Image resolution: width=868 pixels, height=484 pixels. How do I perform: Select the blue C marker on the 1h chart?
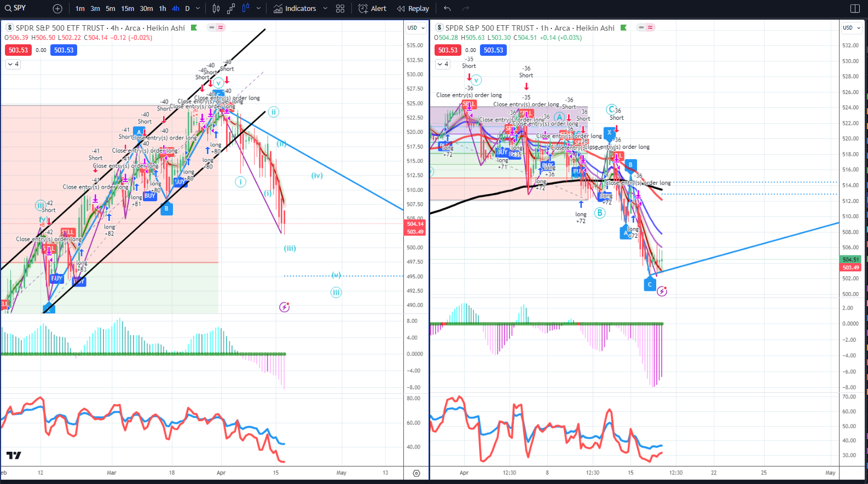650,284
